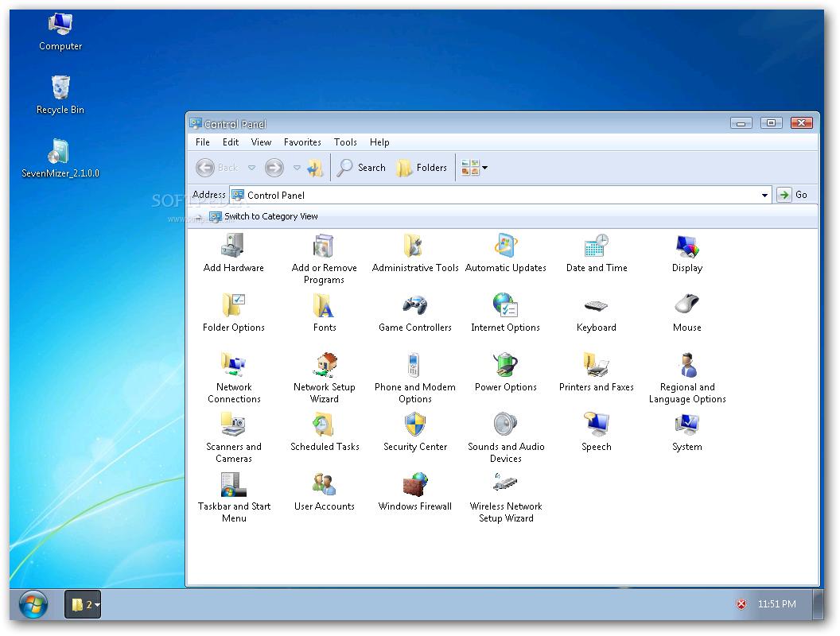Select the Computer desktop icon
The width and height of the screenshot is (840, 636).
[60, 32]
